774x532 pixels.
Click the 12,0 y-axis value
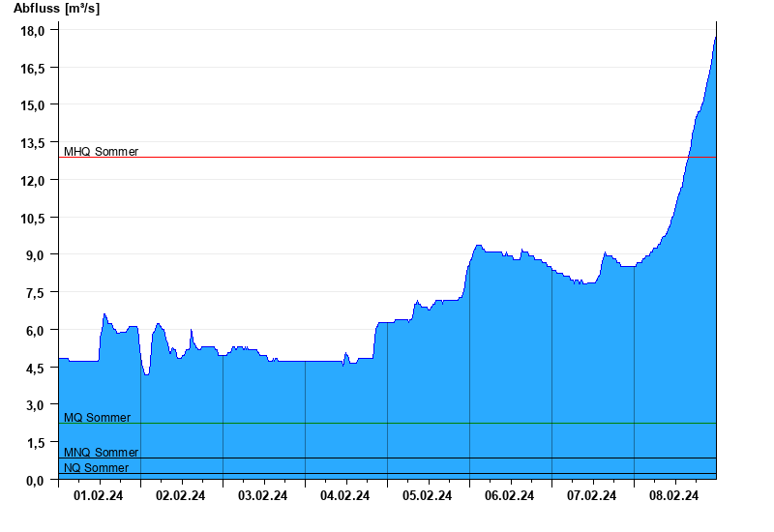tap(33, 181)
